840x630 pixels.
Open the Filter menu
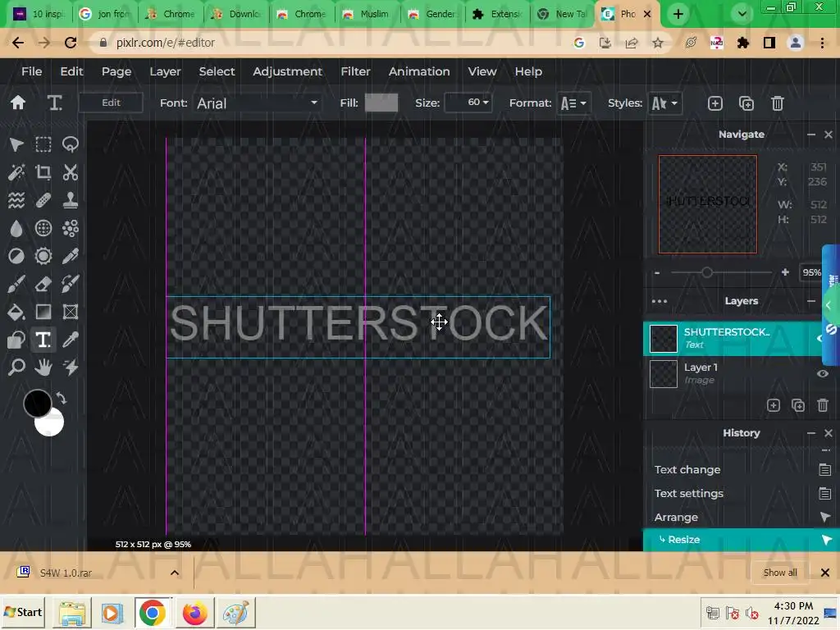pyautogui.click(x=355, y=71)
